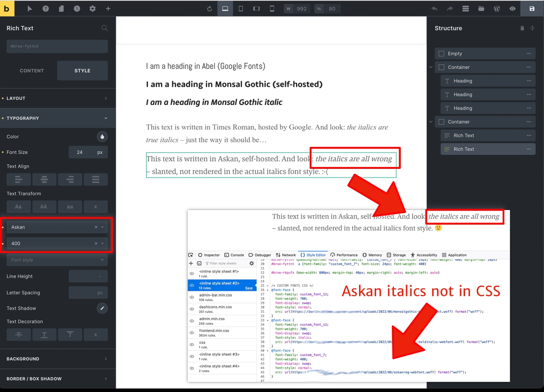Open the text Color picker swatch
This screenshot has height=392, width=544.
point(102,137)
